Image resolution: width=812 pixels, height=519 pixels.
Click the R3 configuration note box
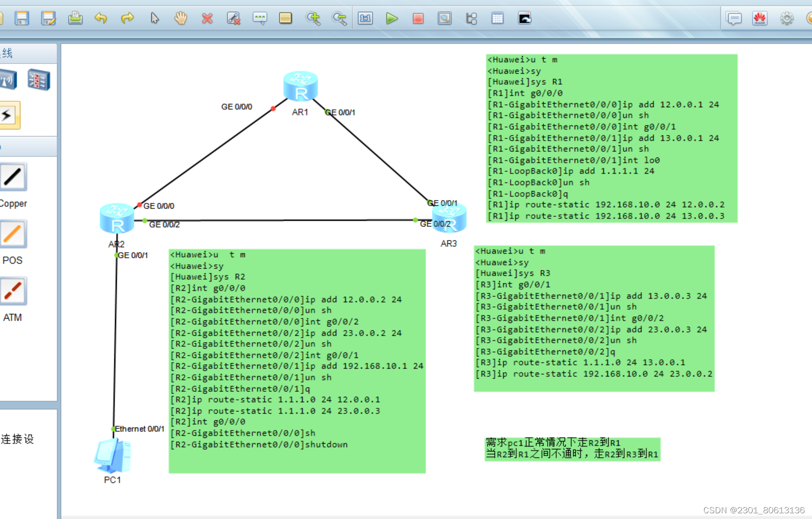[x=594, y=319]
